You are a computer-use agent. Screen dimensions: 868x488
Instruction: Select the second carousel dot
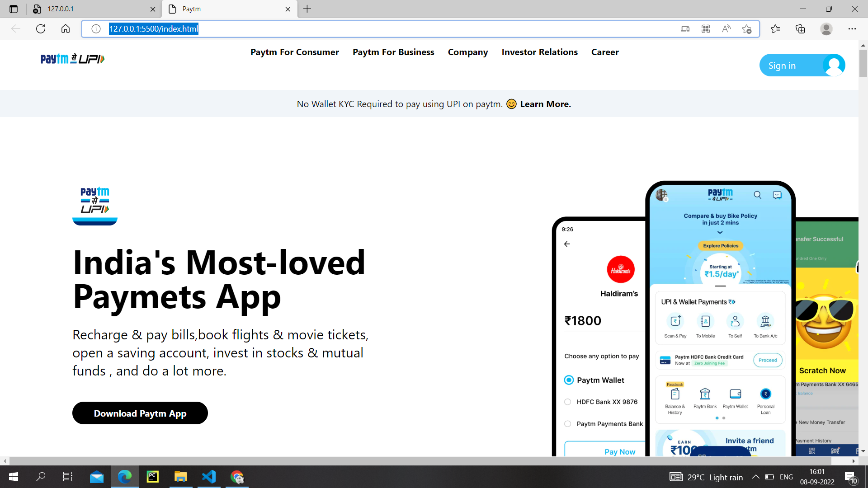723,418
